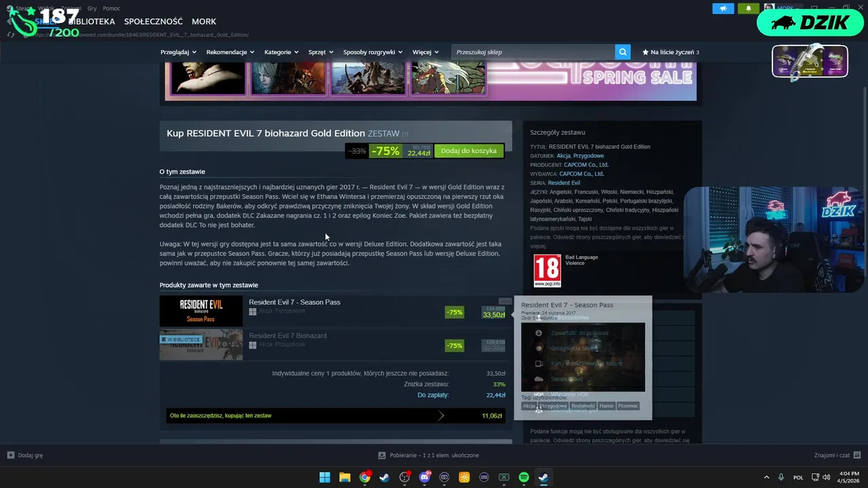Click the Pobieranie download status text
The width and height of the screenshot is (868, 488).
click(x=434, y=455)
